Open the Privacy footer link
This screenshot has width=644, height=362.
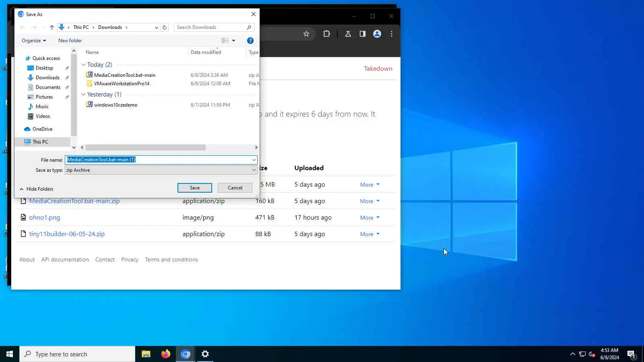[130, 260]
